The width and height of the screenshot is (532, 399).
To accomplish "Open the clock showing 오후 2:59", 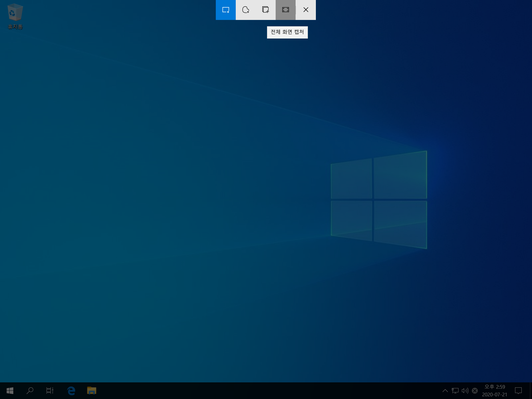I will coord(495,391).
